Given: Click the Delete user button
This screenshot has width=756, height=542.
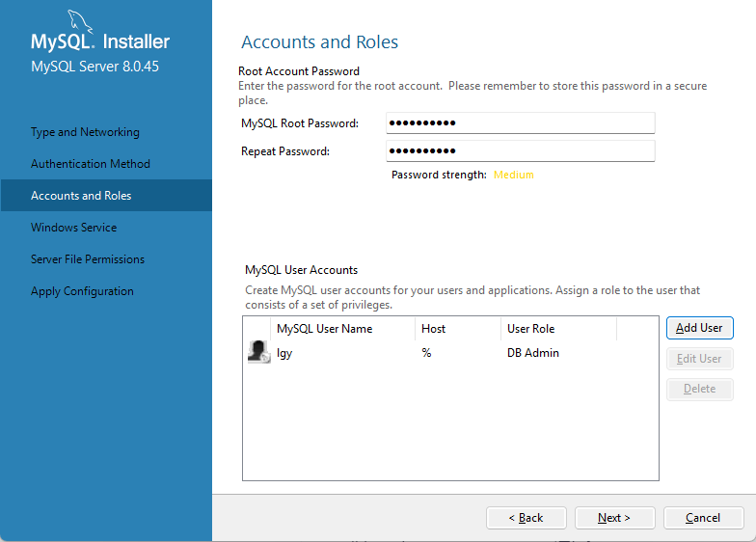Looking at the screenshot, I should pos(700,389).
